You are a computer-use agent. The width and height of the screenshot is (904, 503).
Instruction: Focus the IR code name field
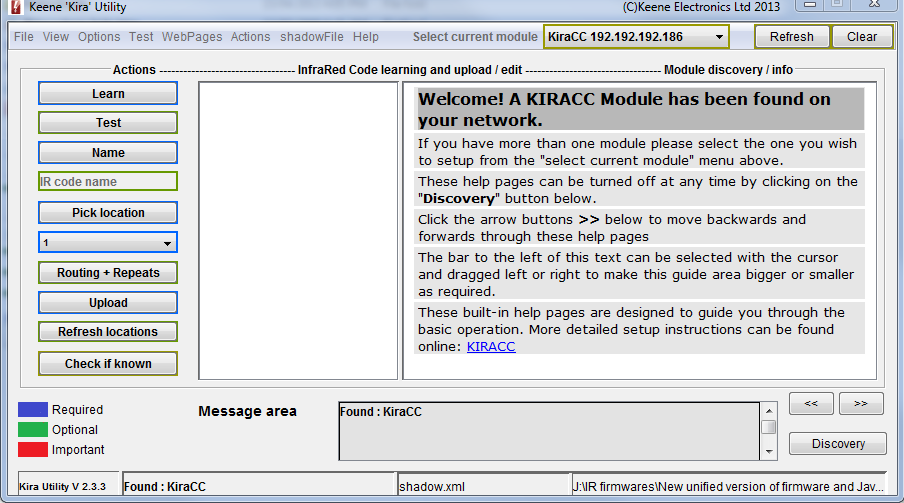pos(108,181)
